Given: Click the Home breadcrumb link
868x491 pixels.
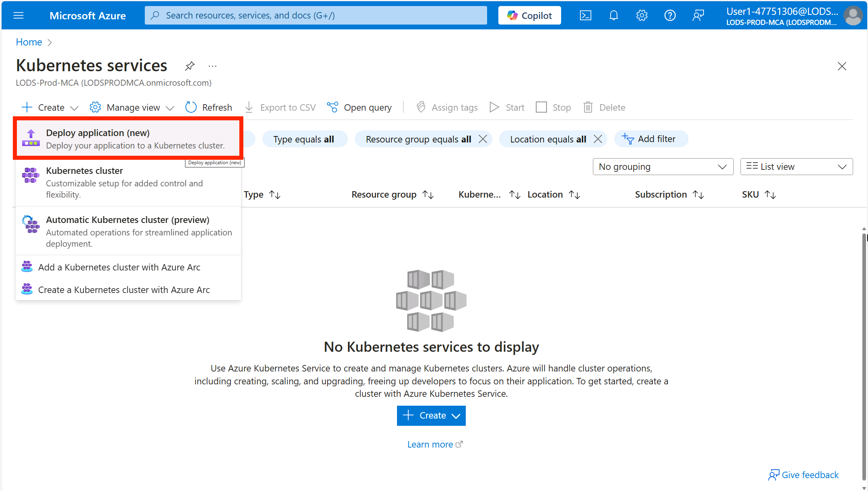Looking at the screenshot, I should pyautogui.click(x=29, y=42).
